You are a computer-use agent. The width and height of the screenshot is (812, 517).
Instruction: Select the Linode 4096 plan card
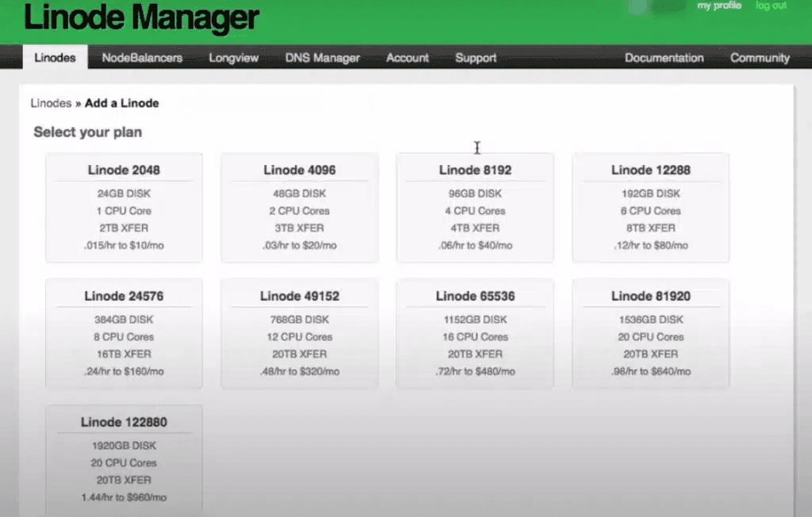(299, 208)
